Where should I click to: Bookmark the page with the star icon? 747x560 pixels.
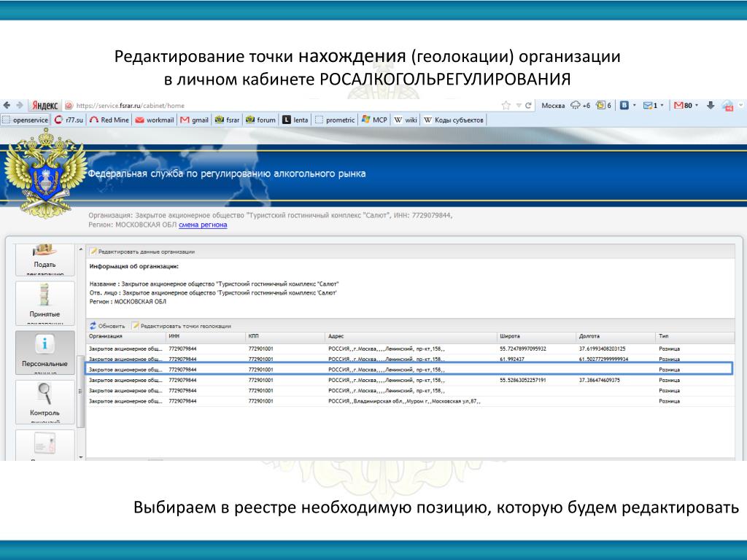[506, 105]
